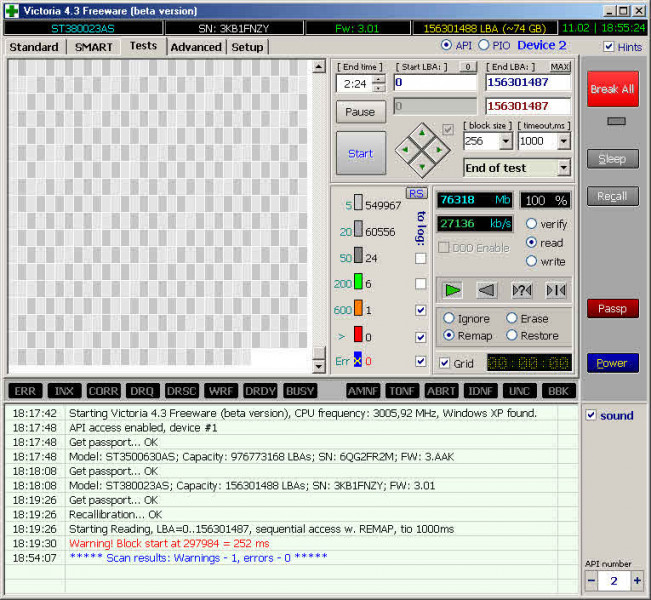The image size is (651, 600).
Task: Click the DRDY status indicator
Action: (x=260, y=391)
